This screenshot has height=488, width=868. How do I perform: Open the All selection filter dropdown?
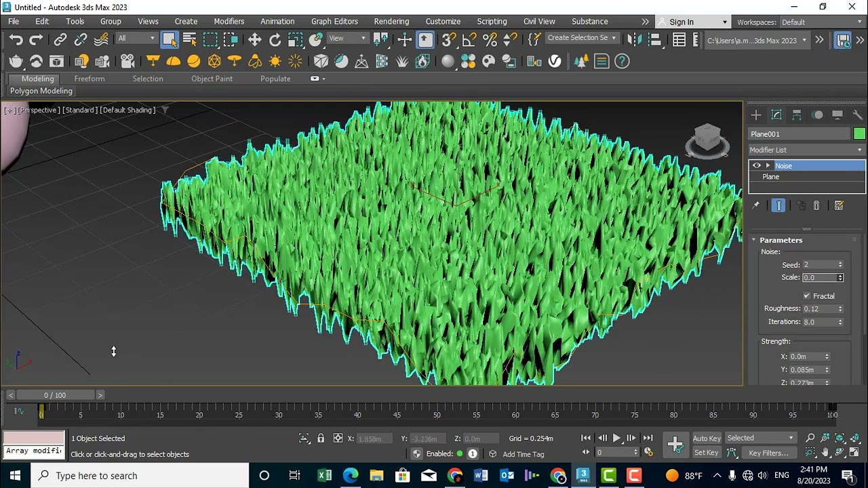click(136, 39)
